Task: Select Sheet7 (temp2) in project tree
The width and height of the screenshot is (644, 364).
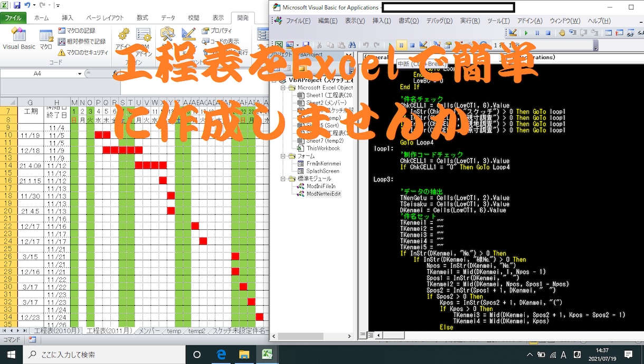Action: click(x=320, y=141)
